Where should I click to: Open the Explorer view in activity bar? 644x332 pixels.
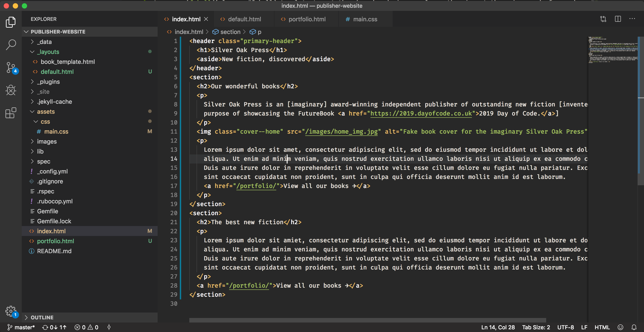[11, 22]
